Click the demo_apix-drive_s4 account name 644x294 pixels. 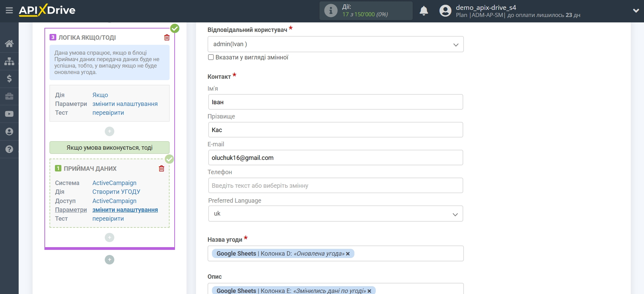[x=486, y=7]
